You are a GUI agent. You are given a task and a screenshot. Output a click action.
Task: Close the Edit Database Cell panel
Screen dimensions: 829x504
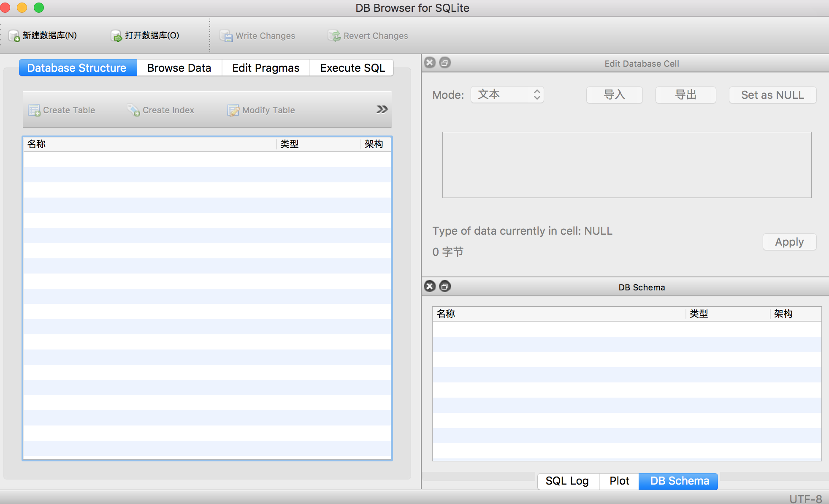[430, 63]
